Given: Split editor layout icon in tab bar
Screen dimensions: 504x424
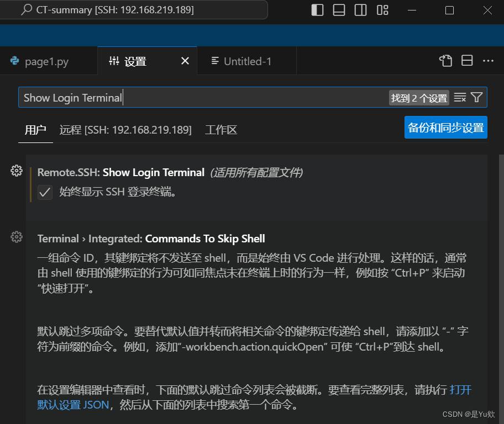Looking at the screenshot, I should (467, 60).
